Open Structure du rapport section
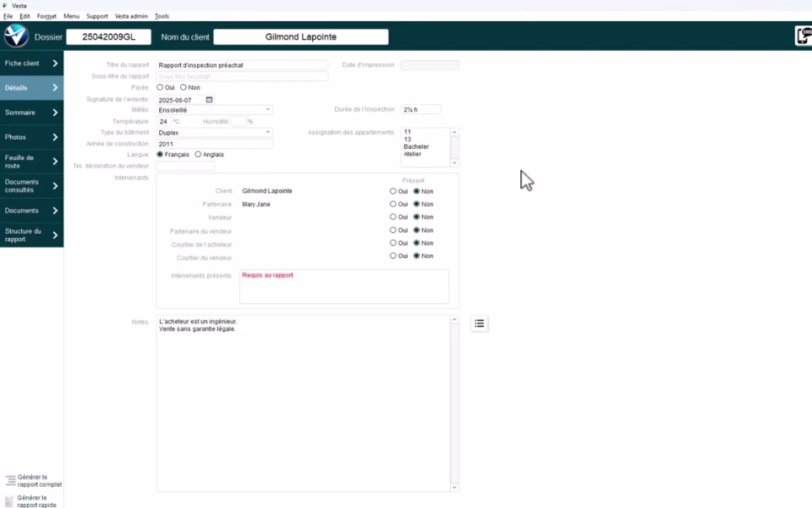812x508 pixels. click(31, 235)
